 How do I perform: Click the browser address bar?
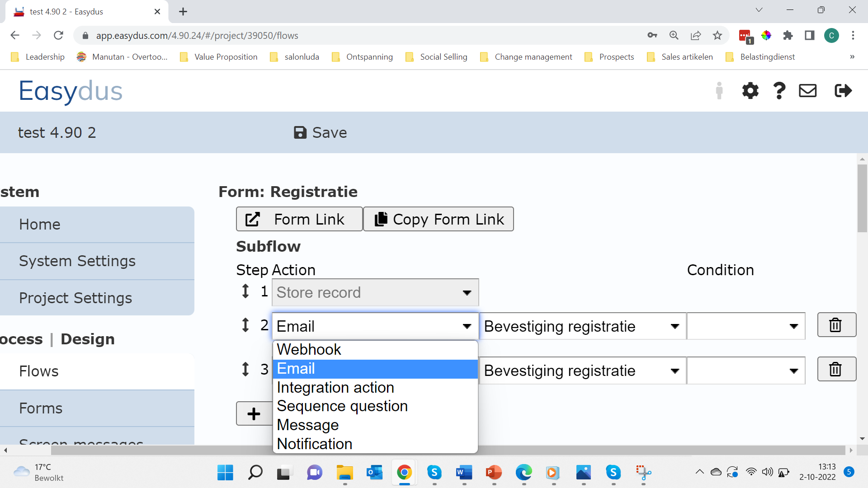coord(362,35)
